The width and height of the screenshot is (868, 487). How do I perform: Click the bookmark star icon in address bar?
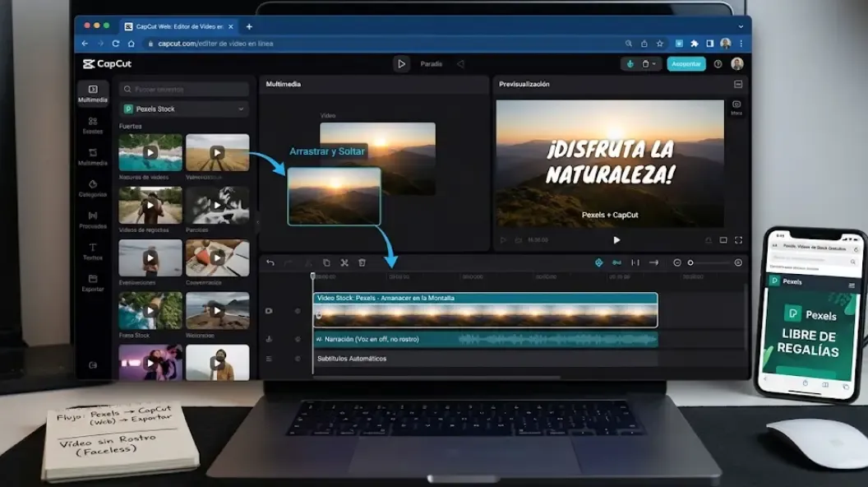point(660,44)
